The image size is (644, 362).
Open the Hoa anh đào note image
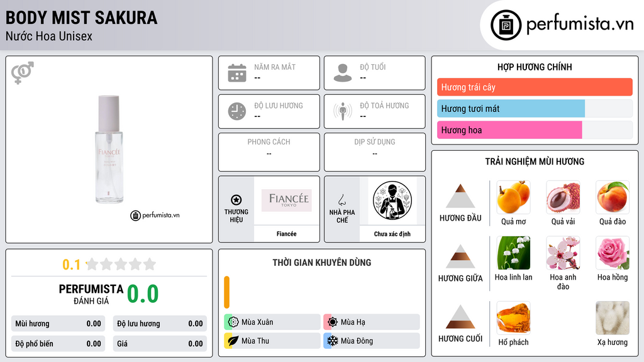(x=563, y=253)
